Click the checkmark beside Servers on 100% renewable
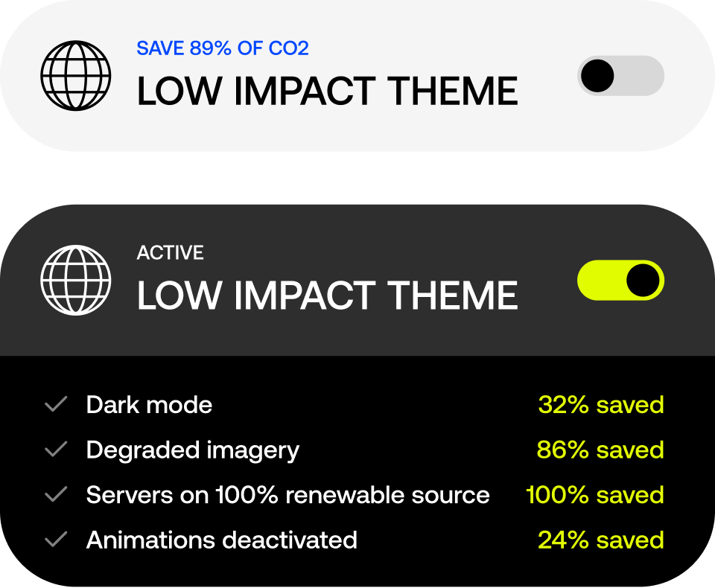 click(56, 495)
